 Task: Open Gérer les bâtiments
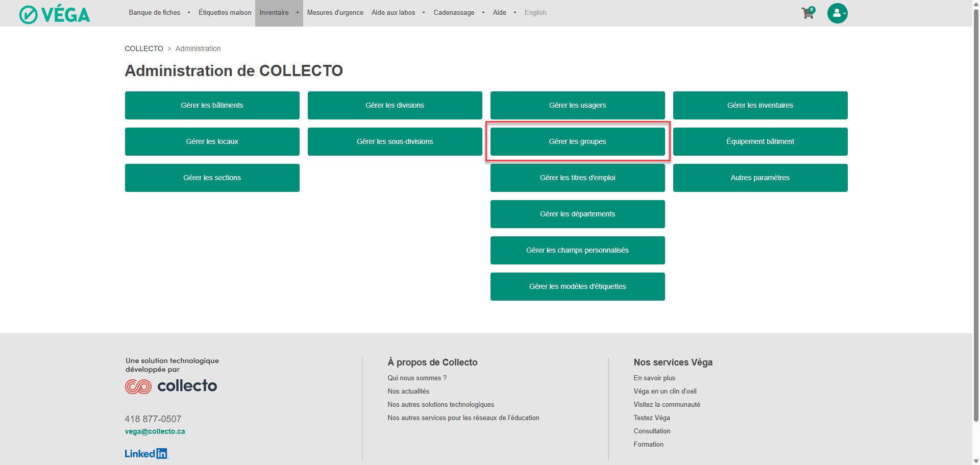[212, 105]
